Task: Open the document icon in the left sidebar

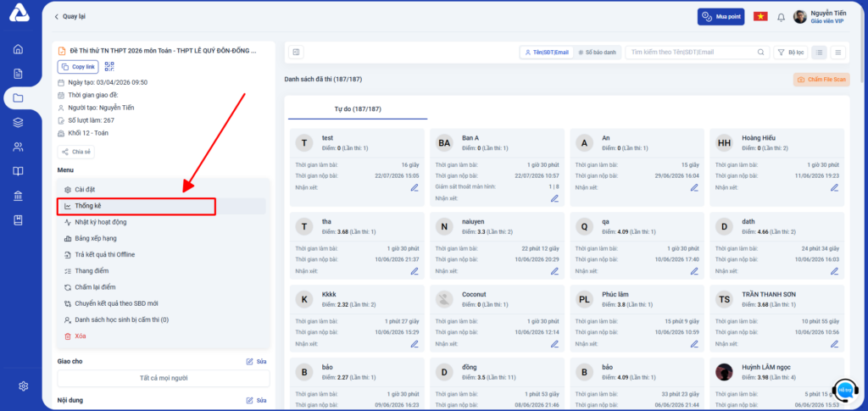Action: pos(19,74)
